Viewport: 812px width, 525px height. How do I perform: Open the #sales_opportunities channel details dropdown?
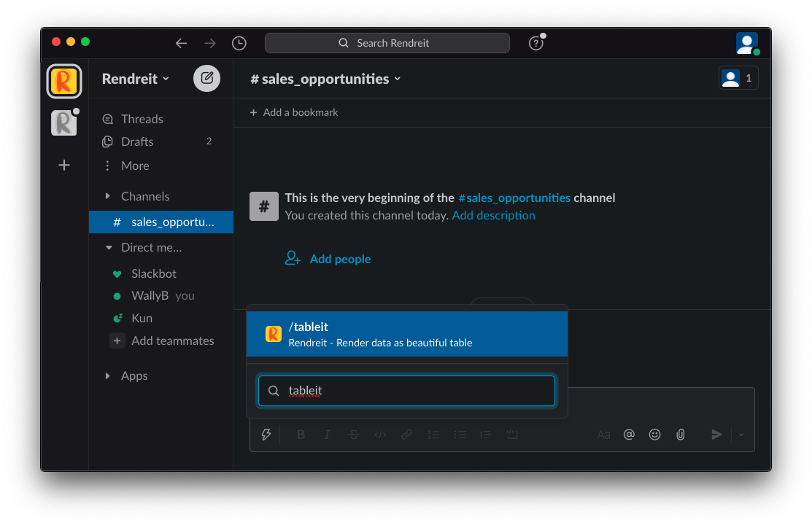point(325,79)
